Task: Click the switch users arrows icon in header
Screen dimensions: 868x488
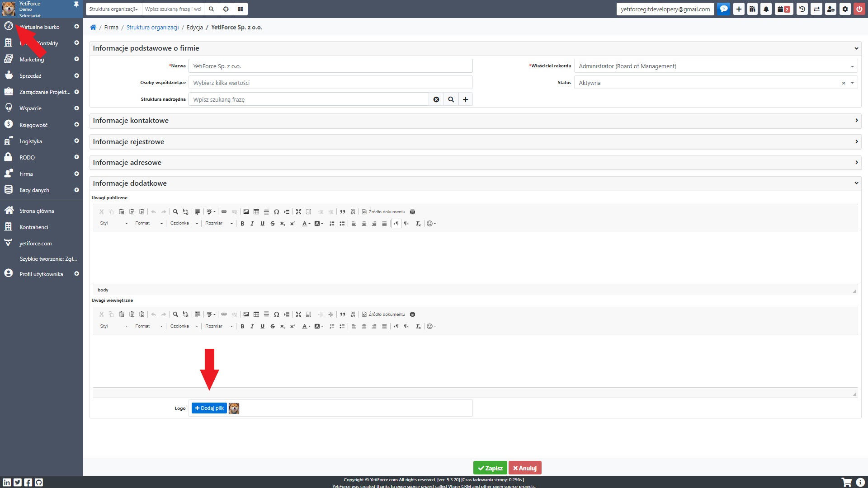Action: point(816,9)
